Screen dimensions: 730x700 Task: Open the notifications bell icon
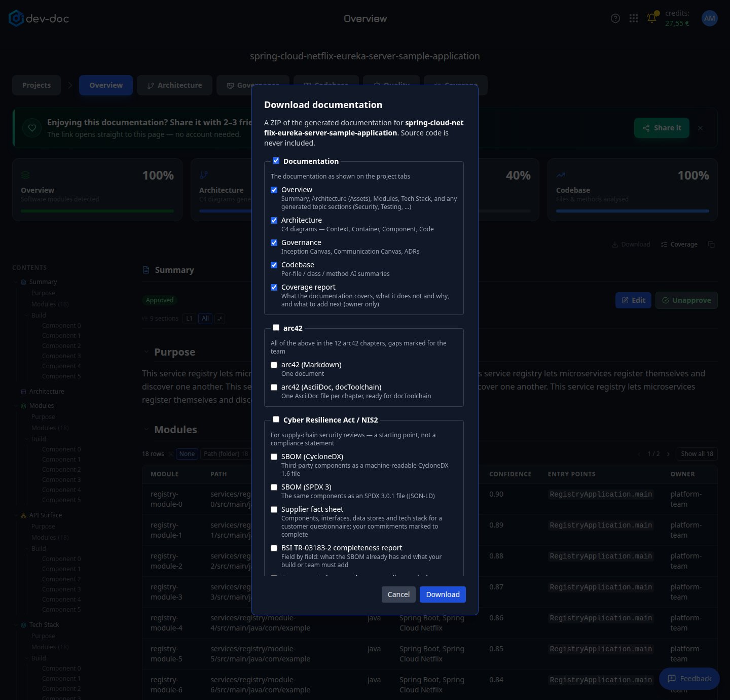tap(652, 18)
